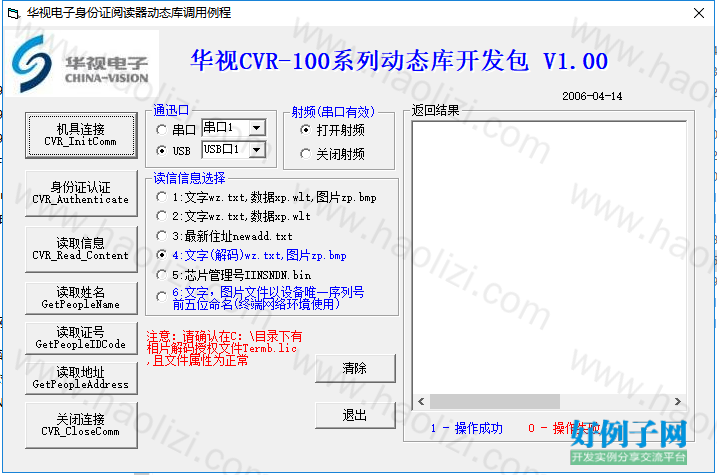The width and height of the screenshot is (717, 475).
Task: Open the USB口1 dropdown arrow
Action: tap(257, 149)
